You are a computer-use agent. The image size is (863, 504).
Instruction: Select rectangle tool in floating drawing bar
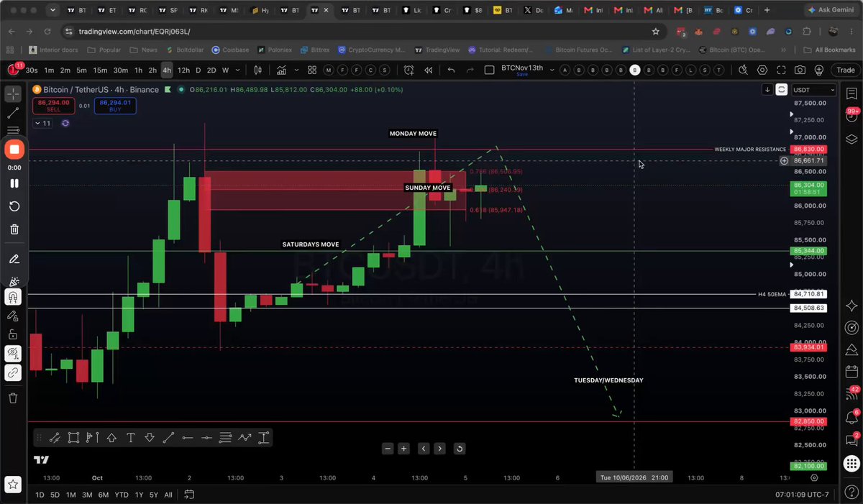pyautogui.click(x=73, y=437)
